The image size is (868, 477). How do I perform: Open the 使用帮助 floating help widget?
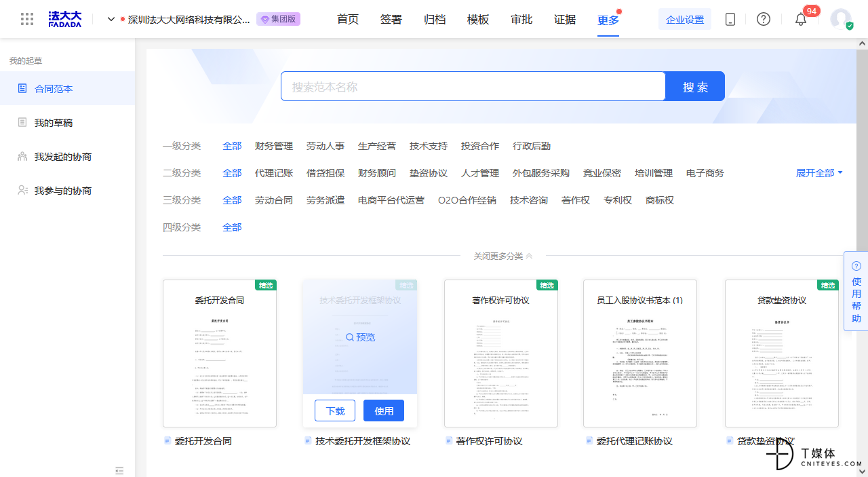(856, 292)
